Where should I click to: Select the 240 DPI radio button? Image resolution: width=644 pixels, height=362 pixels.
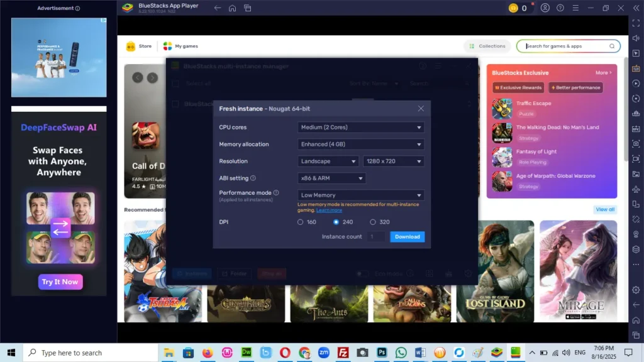[336, 222]
